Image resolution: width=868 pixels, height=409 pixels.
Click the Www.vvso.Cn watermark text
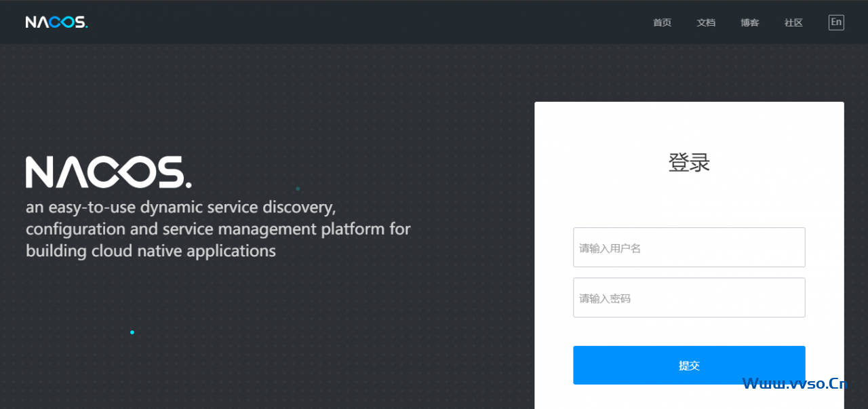795,384
